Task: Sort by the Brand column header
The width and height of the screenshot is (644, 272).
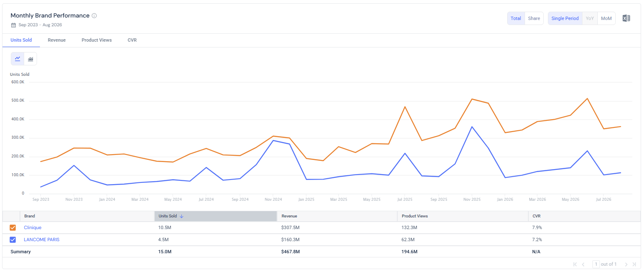Action: tap(87, 216)
